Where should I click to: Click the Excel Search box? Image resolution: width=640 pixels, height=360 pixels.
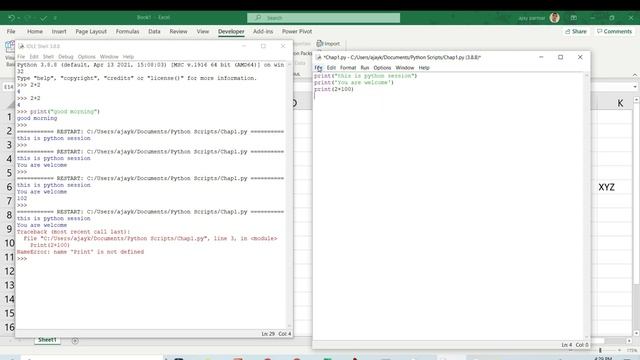pyautogui.click(x=323, y=18)
